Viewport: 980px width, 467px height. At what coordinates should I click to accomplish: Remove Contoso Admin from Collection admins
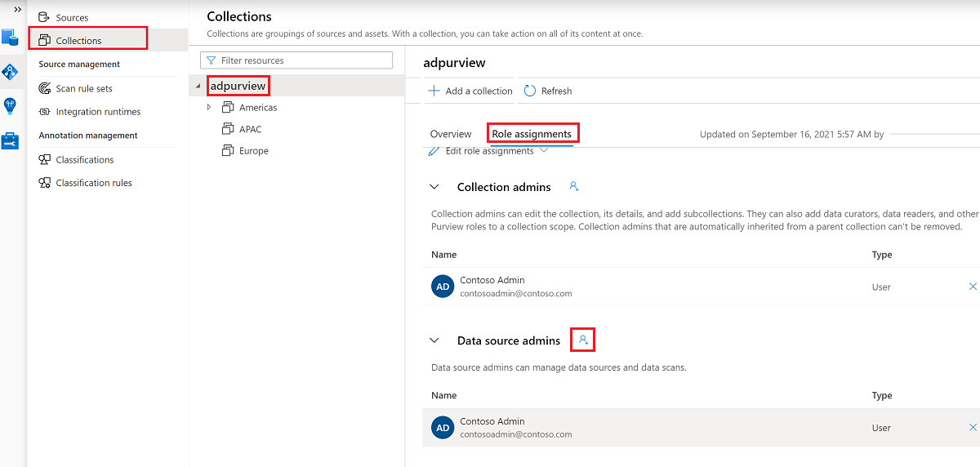(973, 287)
